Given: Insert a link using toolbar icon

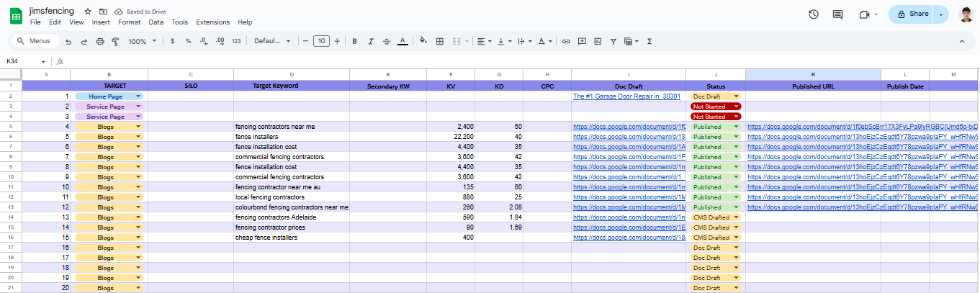Looking at the screenshot, I should [566, 42].
